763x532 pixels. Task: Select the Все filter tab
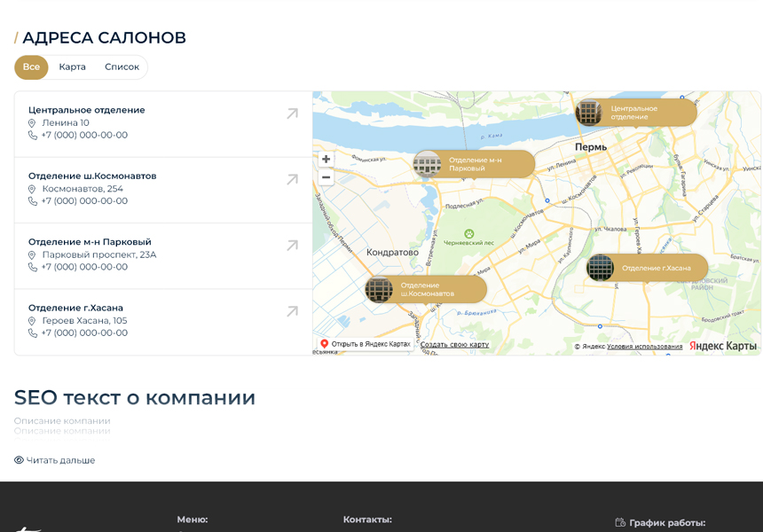[x=31, y=67]
